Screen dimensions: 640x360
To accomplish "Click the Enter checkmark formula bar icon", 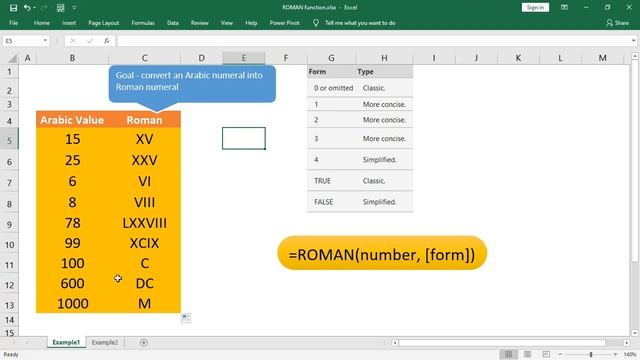I will [90, 41].
